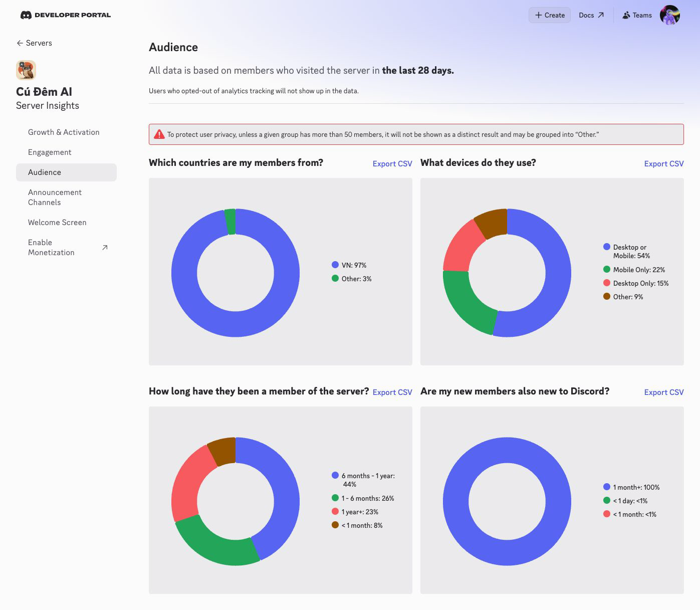Click the blue VN: 97% legend dot
Image resolution: width=700 pixels, height=610 pixels.
(335, 265)
